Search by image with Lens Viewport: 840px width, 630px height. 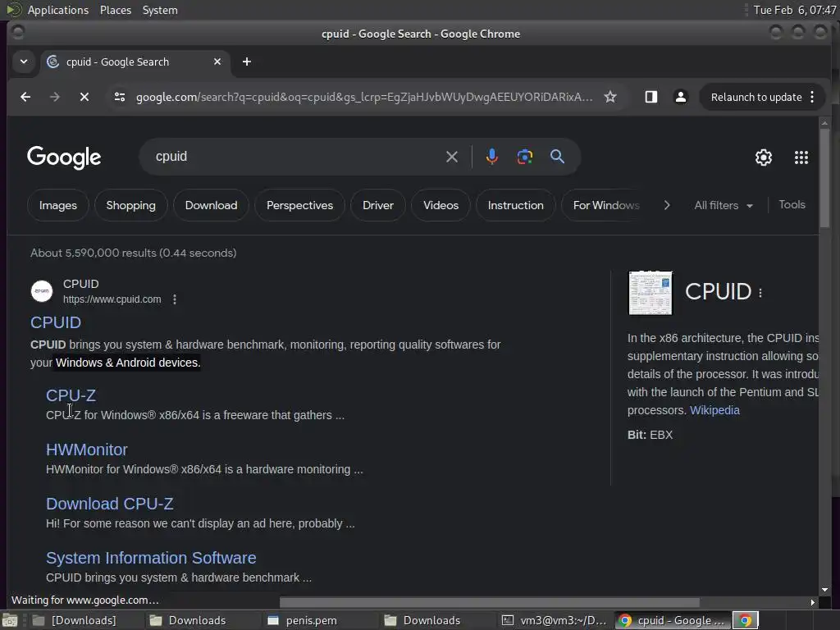coord(524,157)
